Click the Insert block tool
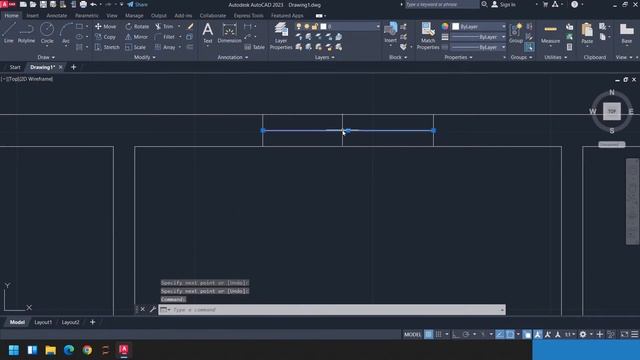Image resolution: width=640 pixels, height=360 pixels. tap(391, 33)
